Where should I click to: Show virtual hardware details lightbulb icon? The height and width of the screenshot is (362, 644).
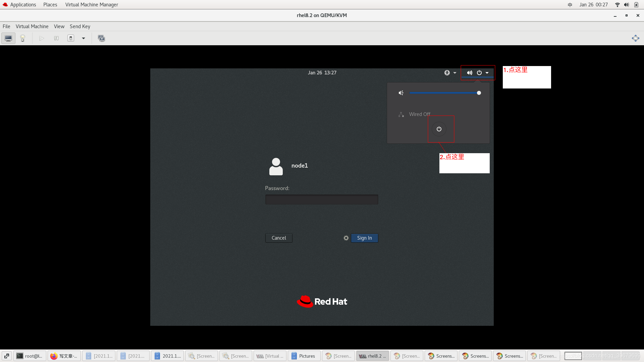click(x=22, y=38)
